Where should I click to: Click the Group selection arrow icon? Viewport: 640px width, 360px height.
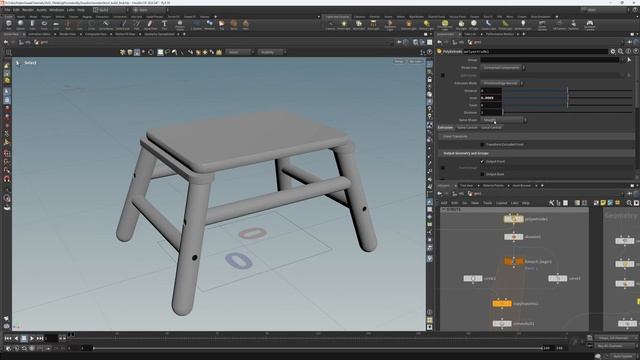click(x=629, y=60)
